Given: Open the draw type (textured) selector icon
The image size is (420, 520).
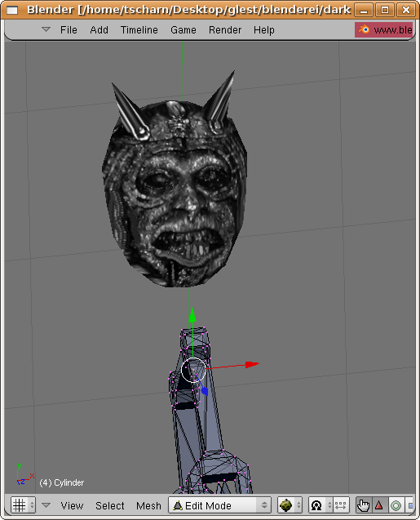Looking at the screenshot, I should [x=290, y=505].
